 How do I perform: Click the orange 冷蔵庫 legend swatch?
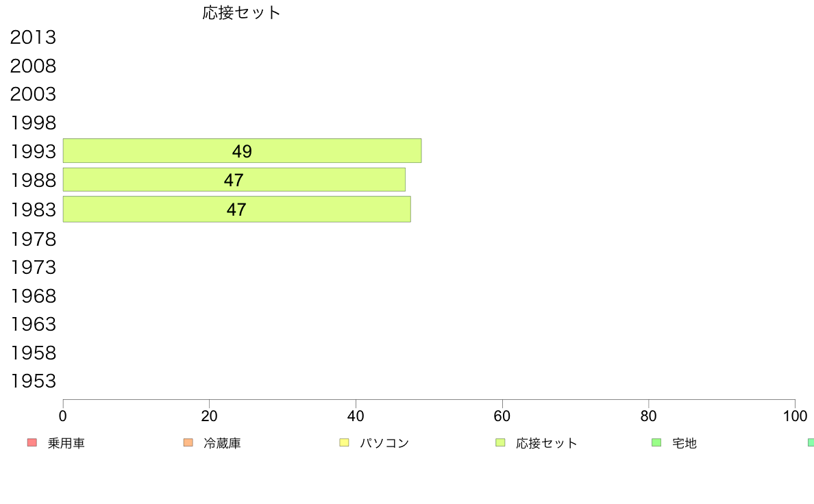[188, 442]
